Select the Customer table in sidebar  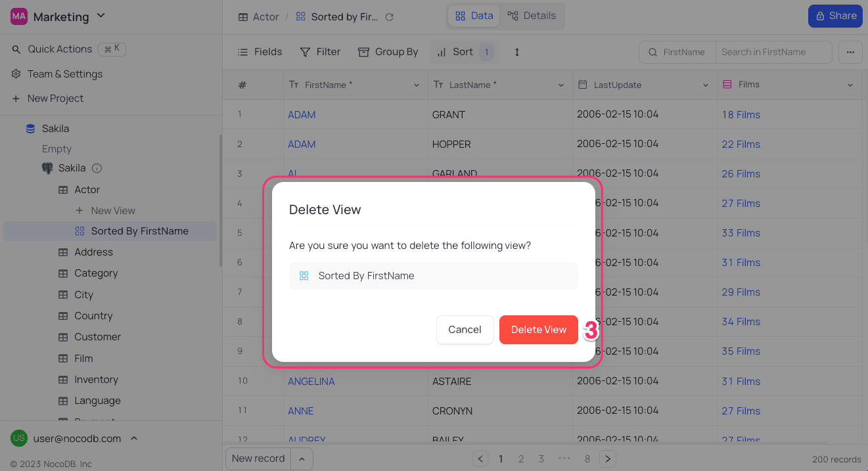97,337
